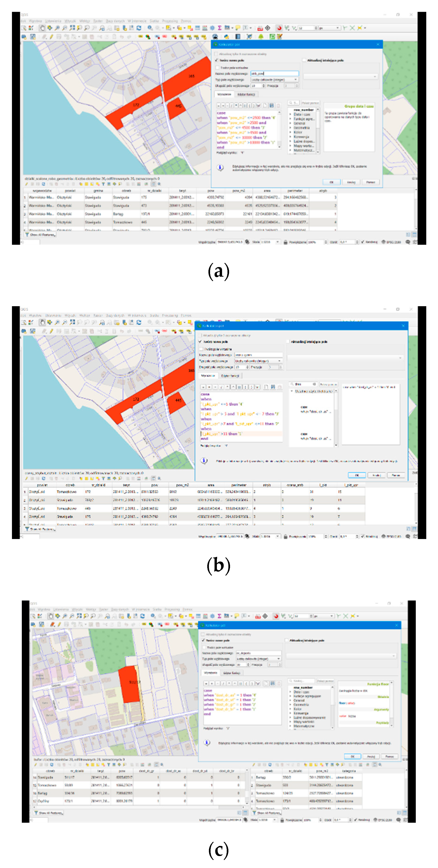Open the 'Wtyczki' menu in screenshot (a)

(x=70, y=21)
